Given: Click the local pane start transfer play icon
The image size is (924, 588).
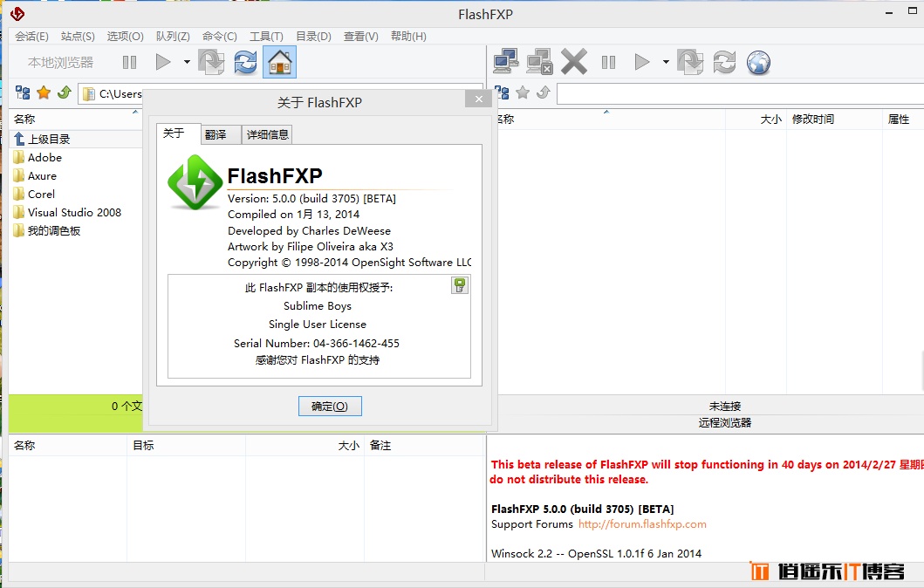Looking at the screenshot, I should [162, 62].
